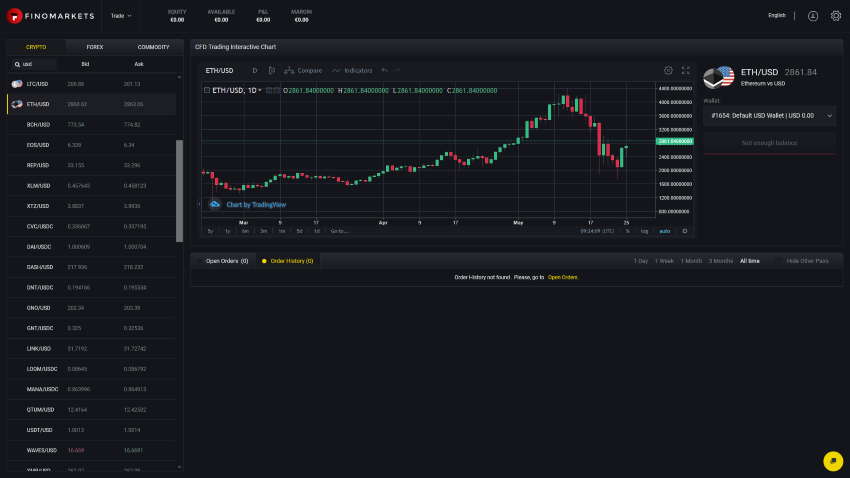Enter fullscreen chart mode
The image size is (850, 478).
(x=685, y=71)
